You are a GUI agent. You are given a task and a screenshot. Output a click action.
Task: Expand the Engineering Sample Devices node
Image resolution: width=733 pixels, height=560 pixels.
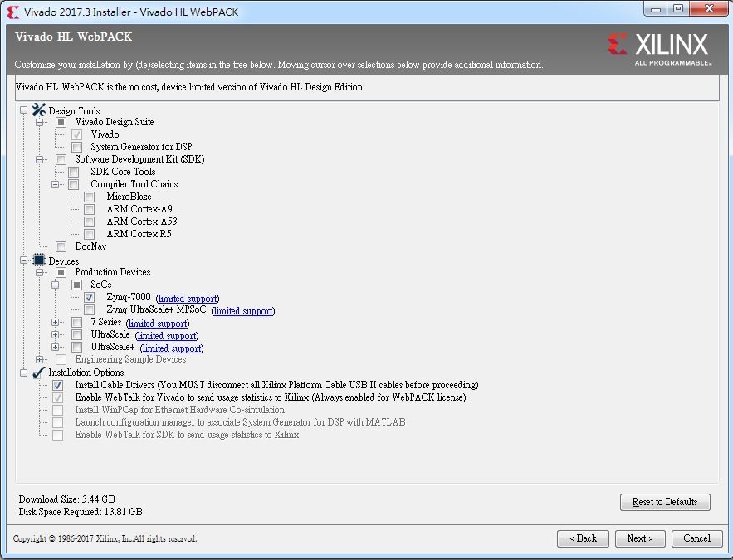40,359
